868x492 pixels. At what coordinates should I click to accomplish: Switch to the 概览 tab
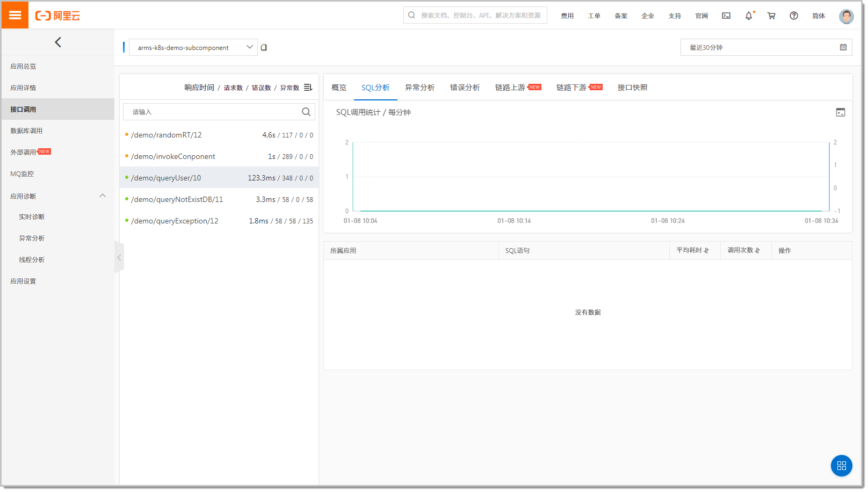click(339, 88)
